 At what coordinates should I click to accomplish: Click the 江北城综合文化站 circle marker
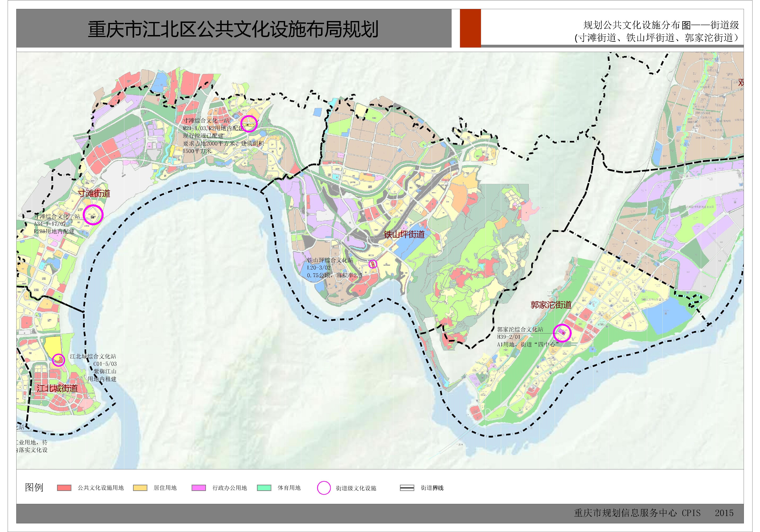[59, 360]
